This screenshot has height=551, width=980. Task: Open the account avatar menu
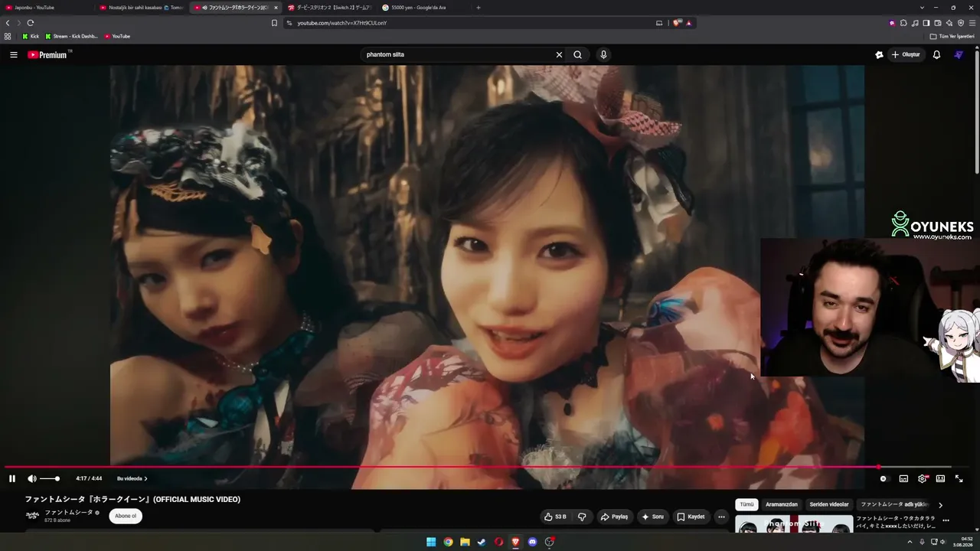(959, 54)
